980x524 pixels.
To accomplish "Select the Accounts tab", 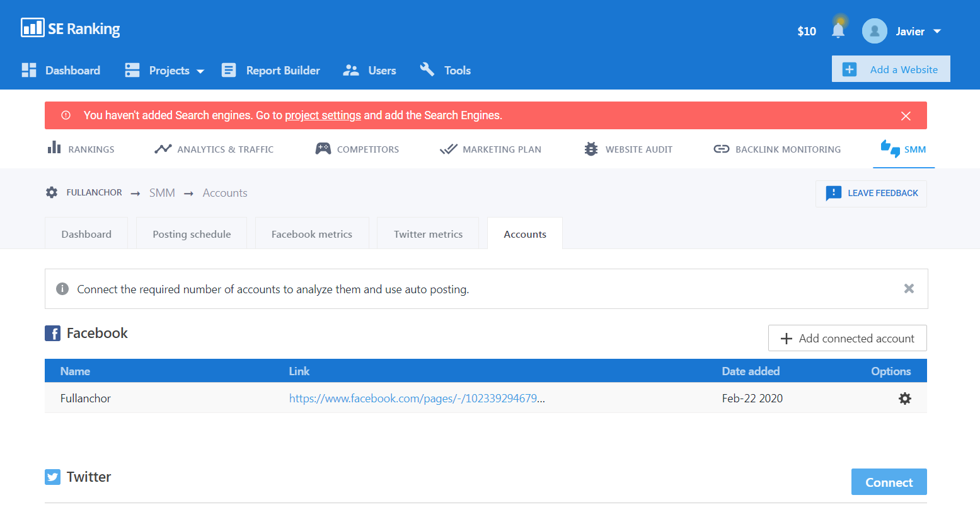I will 525,234.
